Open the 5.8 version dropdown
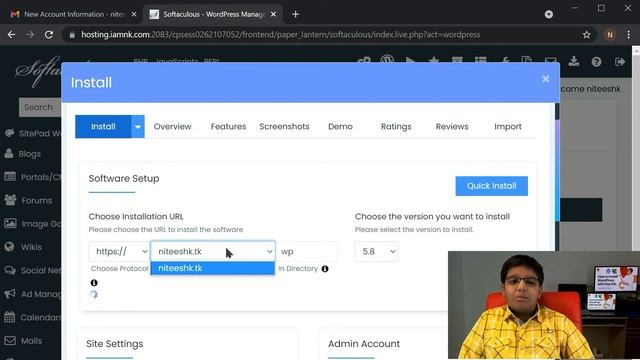640x360 pixels. coord(377,251)
